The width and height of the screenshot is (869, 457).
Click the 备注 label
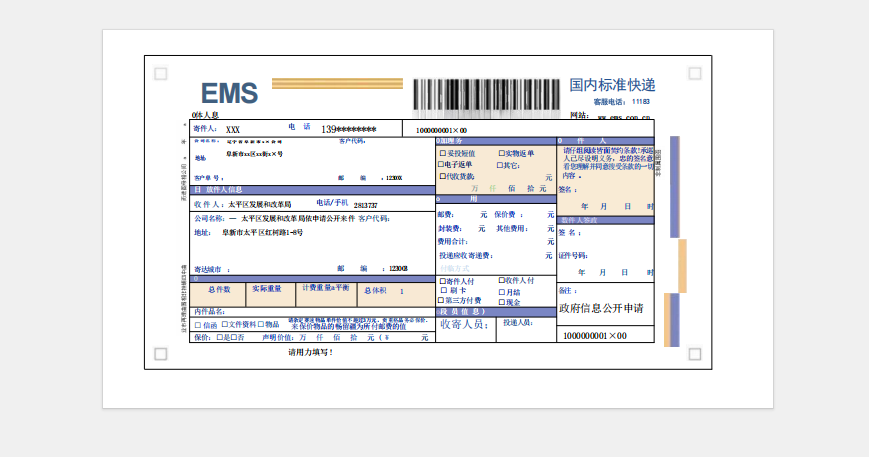coord(568,291)
